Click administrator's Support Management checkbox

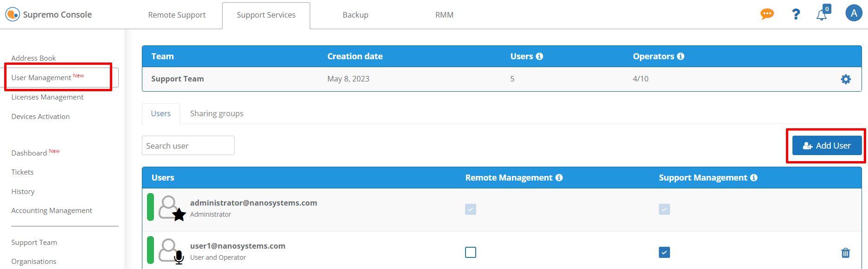664,209
